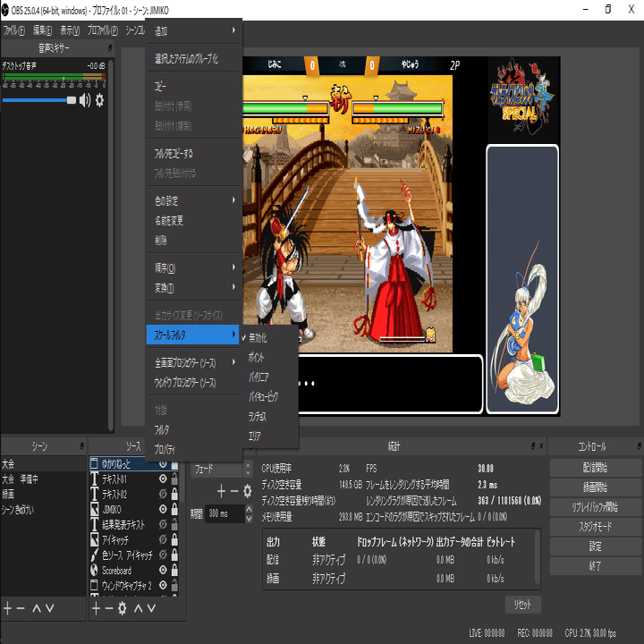Undock the 統計 panel with its float icon
Viewport: 644px width, 644px height.
click(x=533, y=445)
